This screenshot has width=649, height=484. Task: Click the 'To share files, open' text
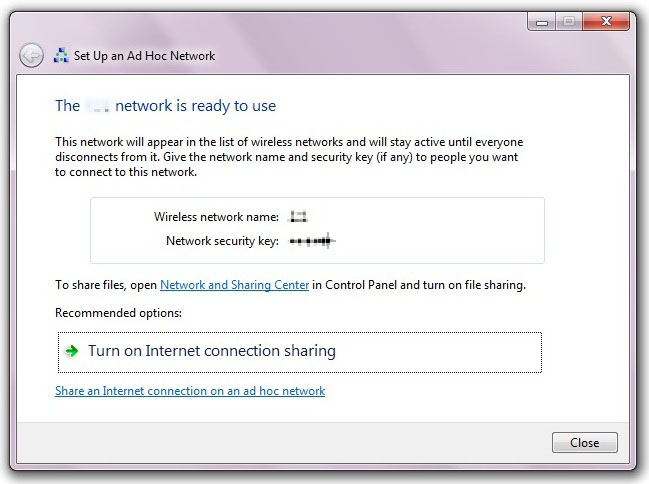click(x=106, y=285)
